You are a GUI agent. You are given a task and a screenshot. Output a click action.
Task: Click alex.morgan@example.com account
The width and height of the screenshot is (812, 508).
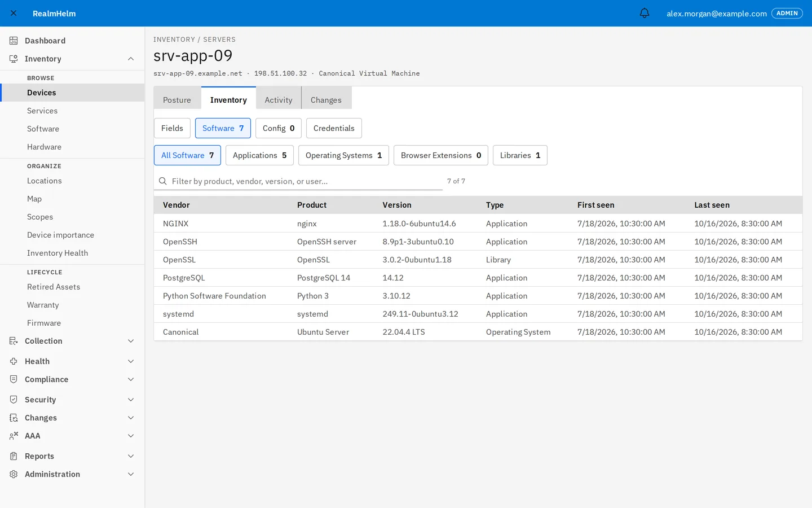pyautogui.click(x=716, y=14)
